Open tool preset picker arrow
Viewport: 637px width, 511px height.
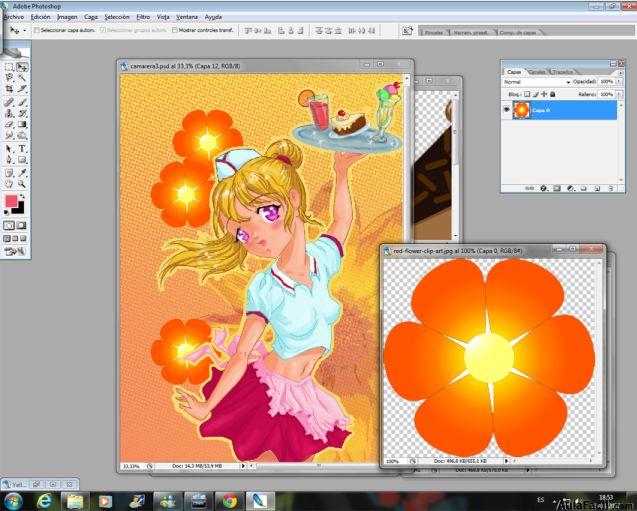pyautogui.click(x=25, y=30)
